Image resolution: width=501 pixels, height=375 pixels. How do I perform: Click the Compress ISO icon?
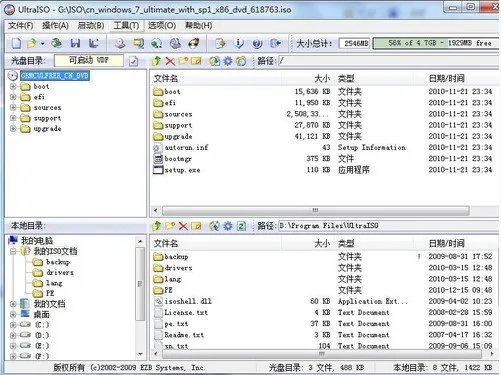(138, 43)
